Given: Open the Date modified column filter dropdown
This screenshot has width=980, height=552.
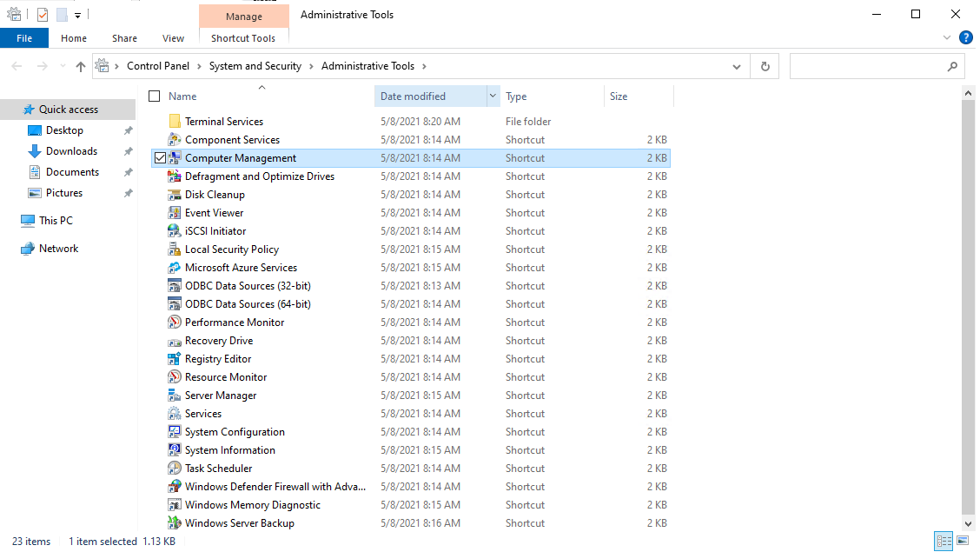Looking at the screenshot, I should [493, 96].
